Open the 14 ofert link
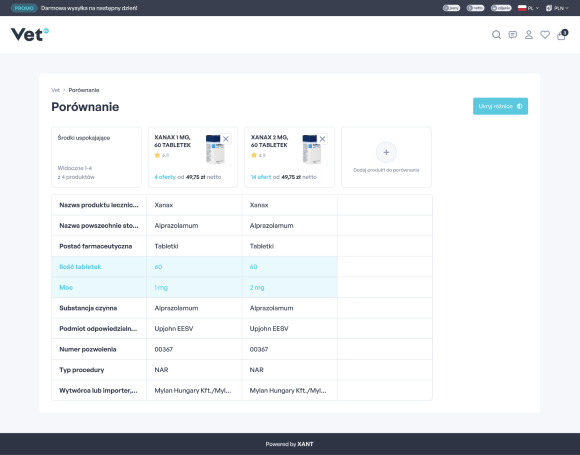Viewport: 580px width, 455px height. [261, 177]
